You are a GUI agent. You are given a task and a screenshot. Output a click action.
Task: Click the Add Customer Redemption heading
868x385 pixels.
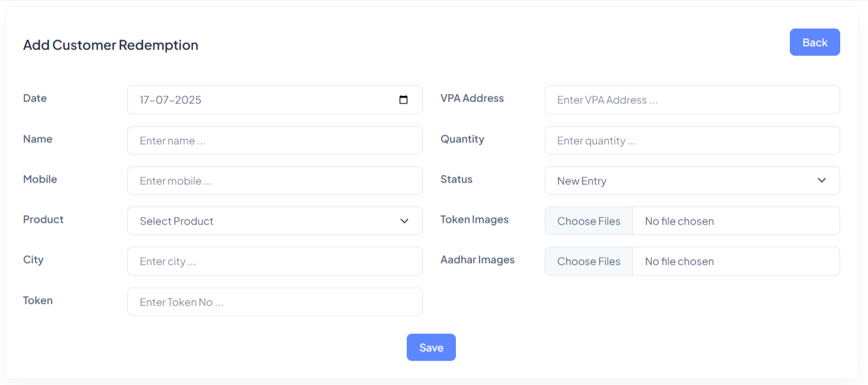111,45
